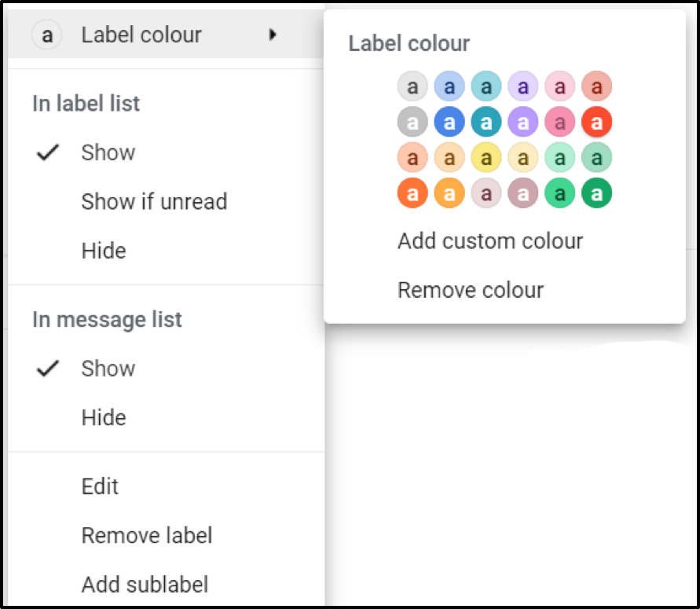
Task: Choose the solid blue colour swatch
Action: click(449, 122)
